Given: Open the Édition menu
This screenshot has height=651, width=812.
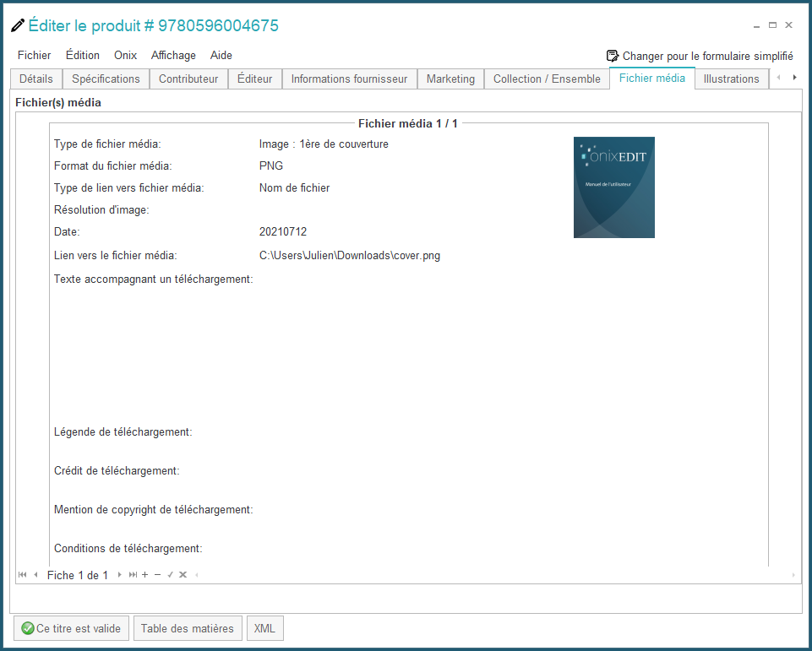Looking at the screenshot, I should click(82, 56).
